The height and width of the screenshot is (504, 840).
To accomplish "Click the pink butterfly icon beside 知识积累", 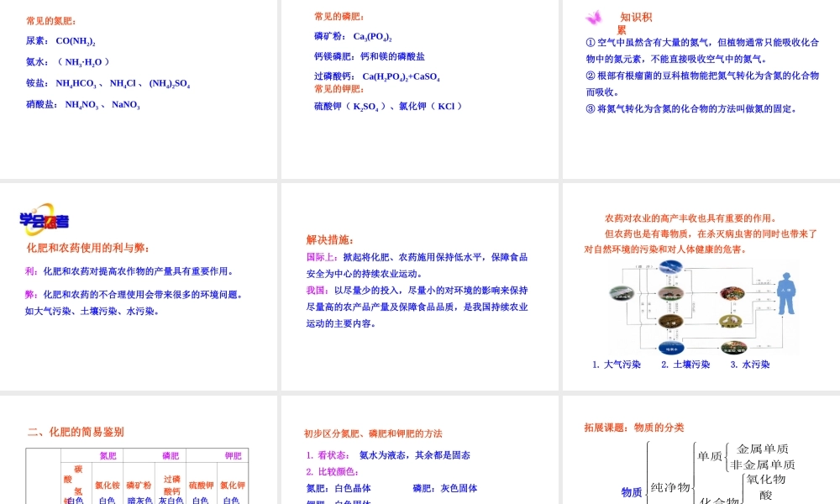I will pyautogui.click(x=593, y=18).
